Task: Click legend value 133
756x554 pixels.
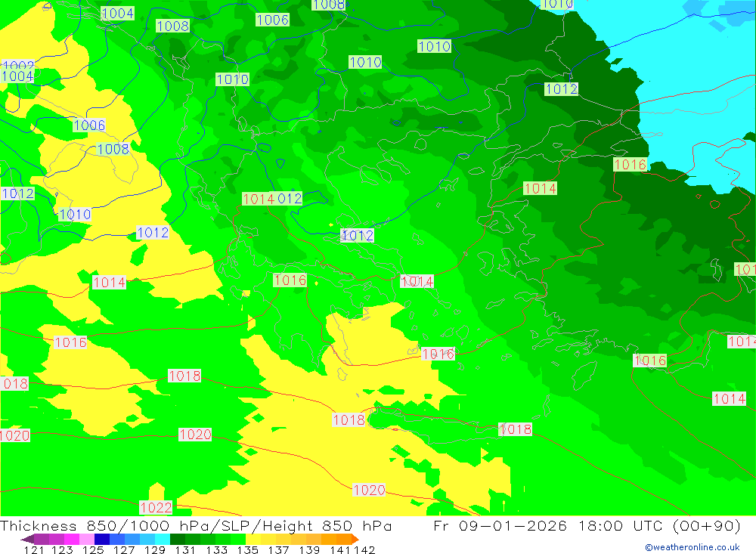Action: coord(216,549)
